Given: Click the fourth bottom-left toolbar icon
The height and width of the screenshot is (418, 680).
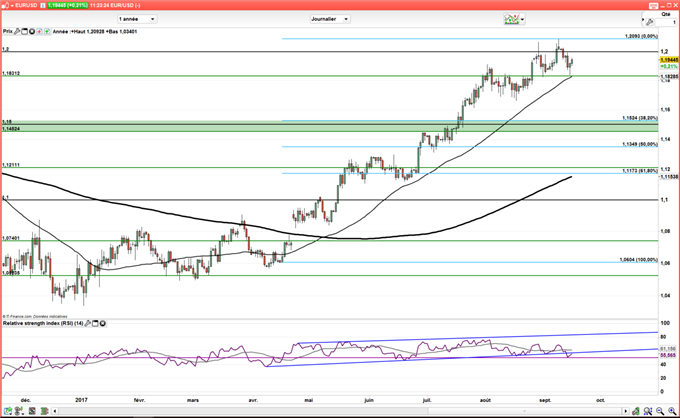Looking at the screenshot, I should (x=45, y=411).
